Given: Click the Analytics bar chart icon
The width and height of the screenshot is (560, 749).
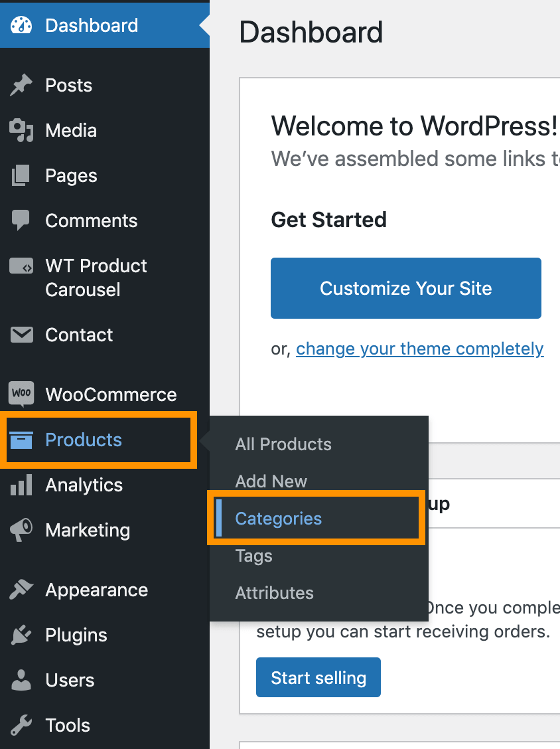Looking at the screenshot, I should [x=21, y=485].
